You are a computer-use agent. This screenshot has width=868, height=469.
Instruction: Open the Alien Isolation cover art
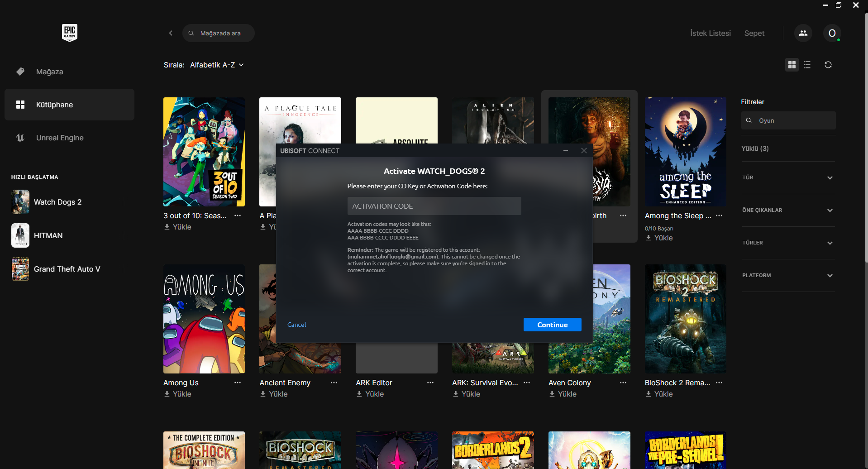click(493, 120)
